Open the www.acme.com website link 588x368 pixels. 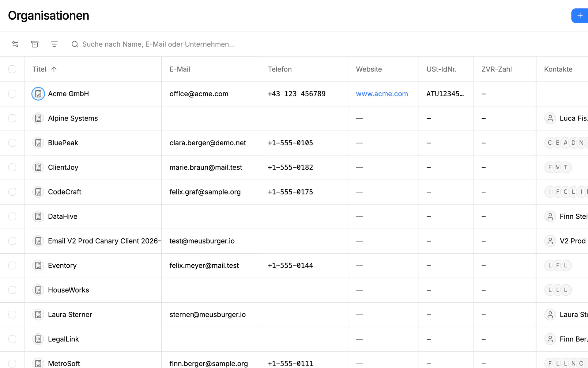[x=382, y=94]
